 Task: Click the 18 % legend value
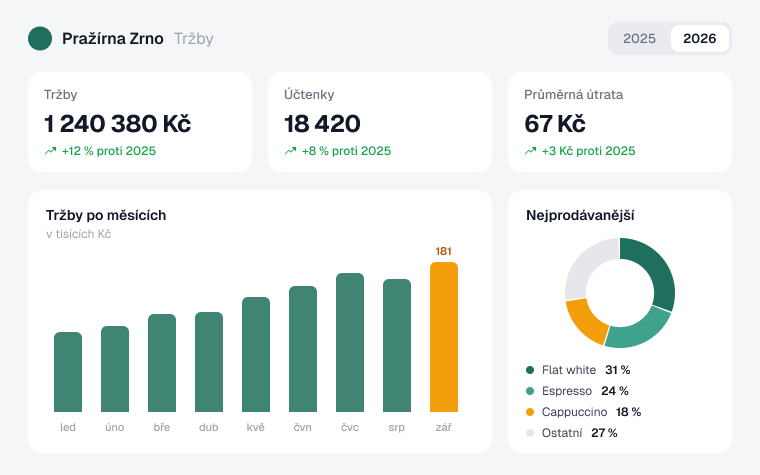click(x=629, y=412)
